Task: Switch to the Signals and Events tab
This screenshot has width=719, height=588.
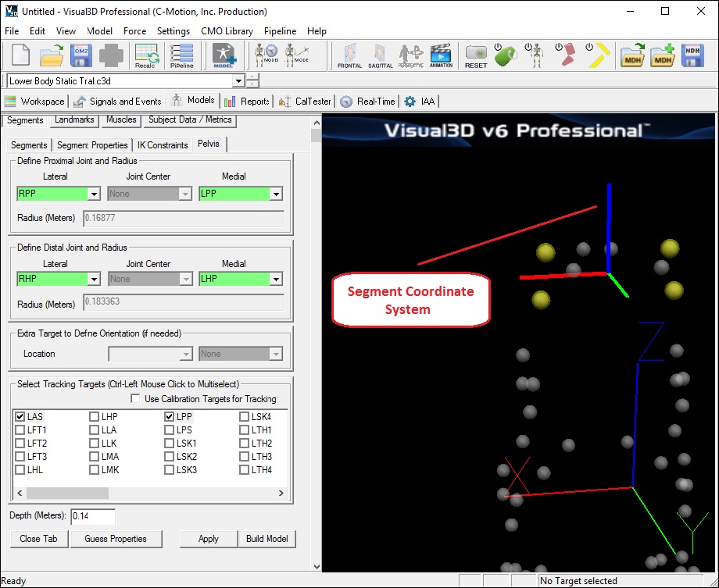Action: click(117, 102)
